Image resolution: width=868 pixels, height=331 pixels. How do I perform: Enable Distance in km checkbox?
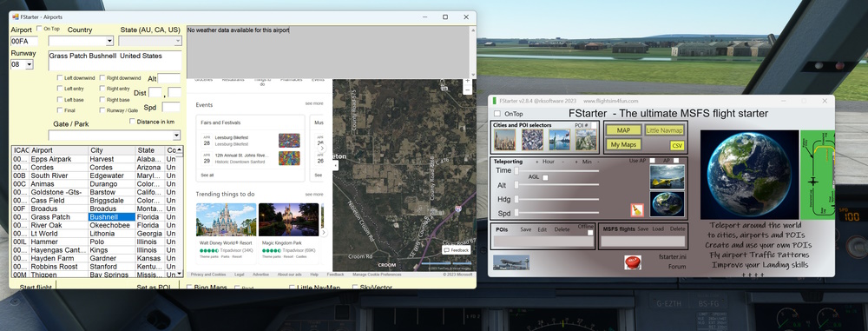pos(132,122)
